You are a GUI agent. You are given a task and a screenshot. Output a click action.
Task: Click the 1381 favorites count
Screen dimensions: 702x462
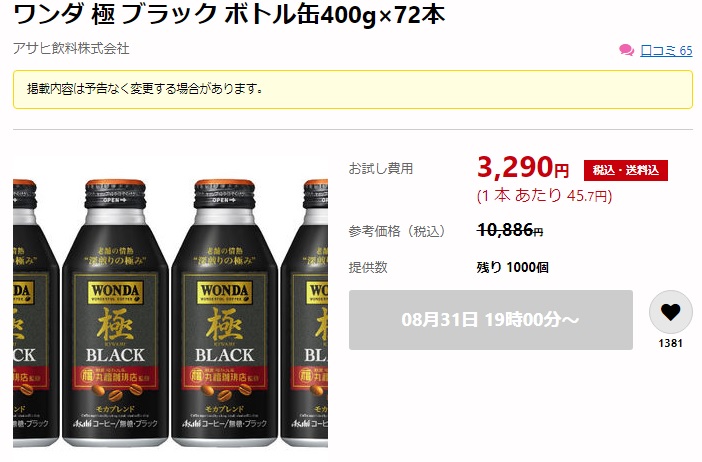coord(670,343)
